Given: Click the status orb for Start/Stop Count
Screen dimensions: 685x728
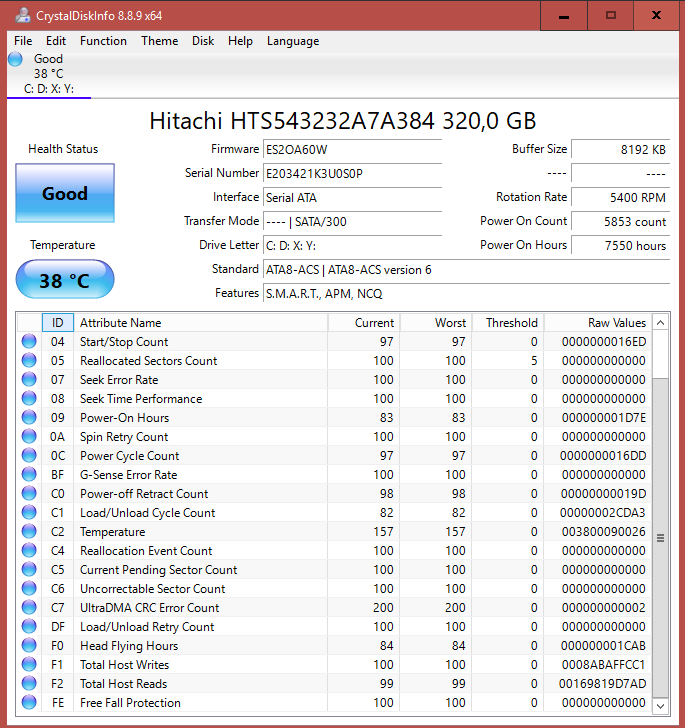Looking at the screenshot, I should point(29,341).
